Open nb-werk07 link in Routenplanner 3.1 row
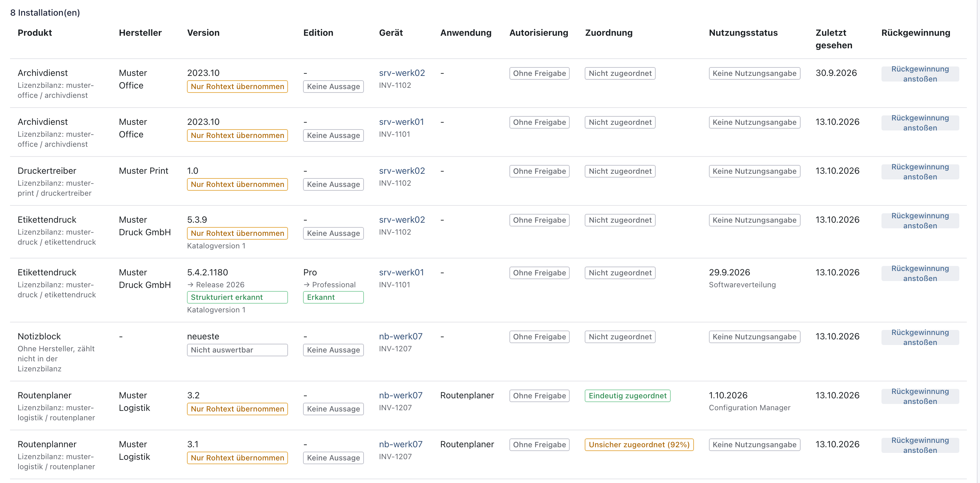Image resolution: width=980 pixels, height=483 pixels. point(401,444)
